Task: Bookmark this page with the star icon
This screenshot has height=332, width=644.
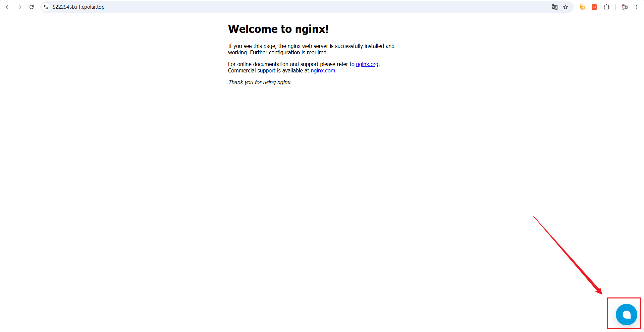Action: 566,7
